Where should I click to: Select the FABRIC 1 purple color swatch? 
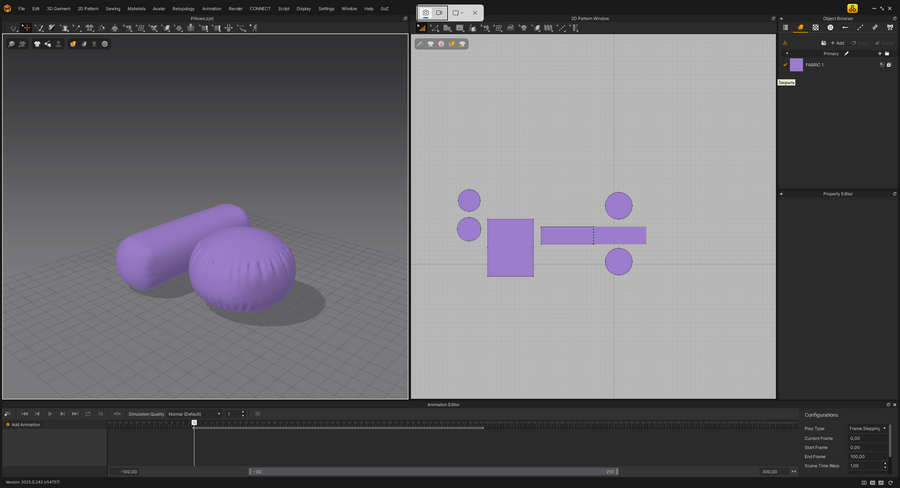(x=796, y=65)
